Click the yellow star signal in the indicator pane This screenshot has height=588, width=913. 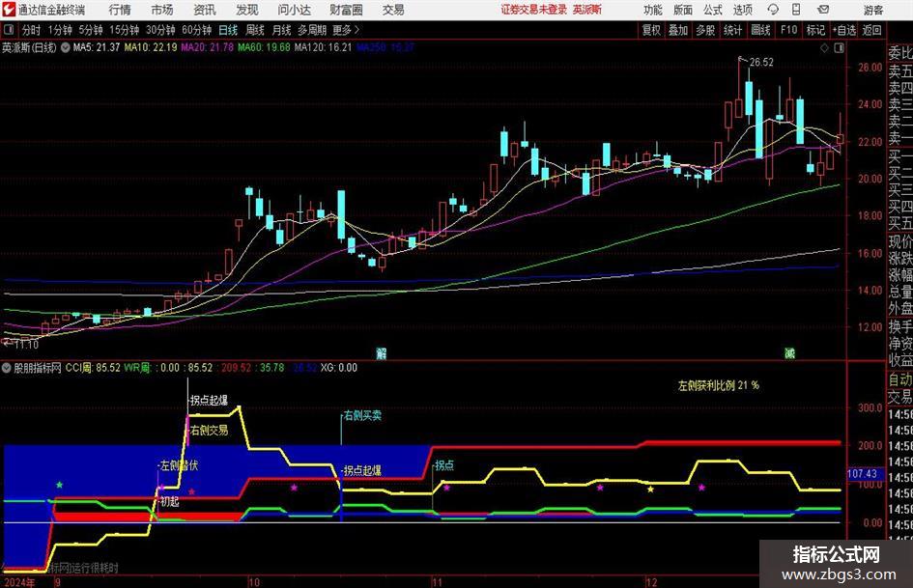(x=650, y=489)
